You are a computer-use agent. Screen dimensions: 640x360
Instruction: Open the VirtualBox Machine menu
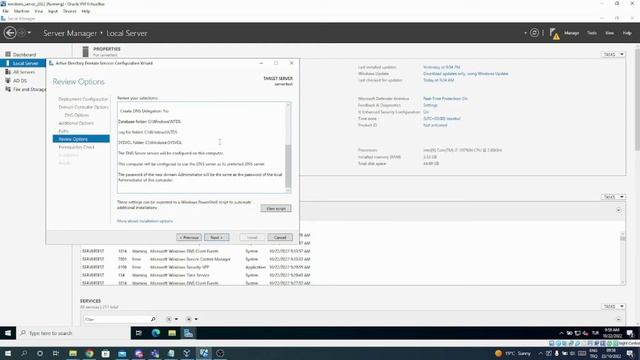[x=21, y=11]
